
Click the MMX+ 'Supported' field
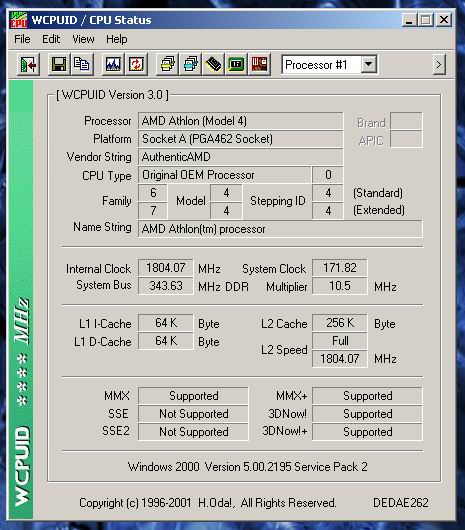tap(367, 396)
